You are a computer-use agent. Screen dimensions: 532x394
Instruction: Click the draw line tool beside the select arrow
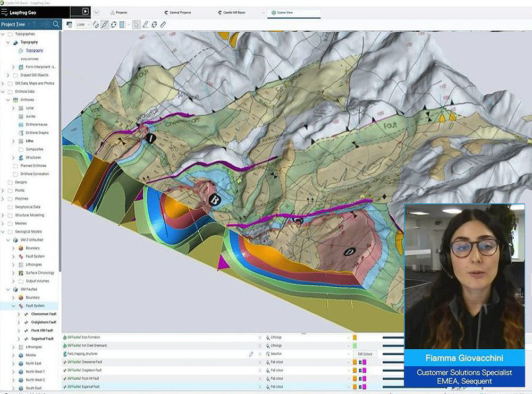[145, 24]
